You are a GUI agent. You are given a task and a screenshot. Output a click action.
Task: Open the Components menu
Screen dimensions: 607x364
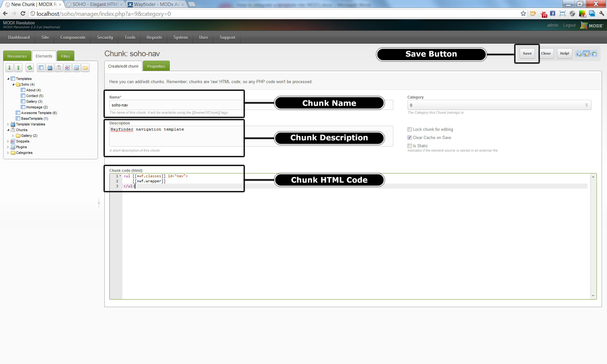tap(73, 37)
